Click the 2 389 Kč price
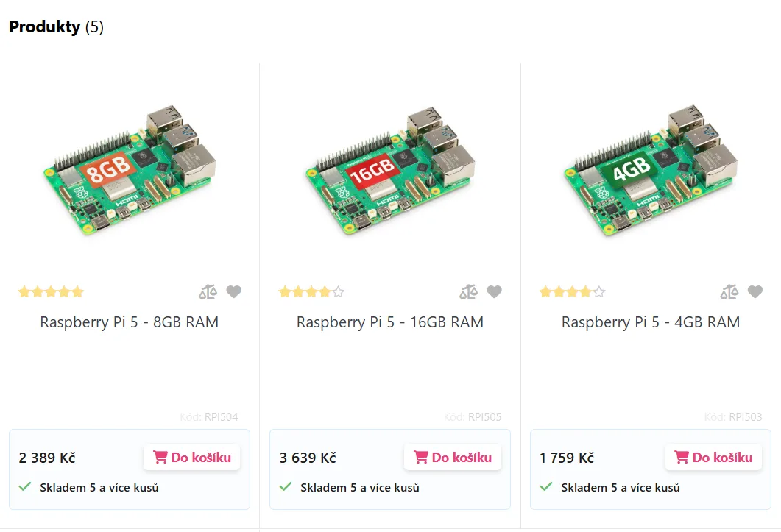 47,458
